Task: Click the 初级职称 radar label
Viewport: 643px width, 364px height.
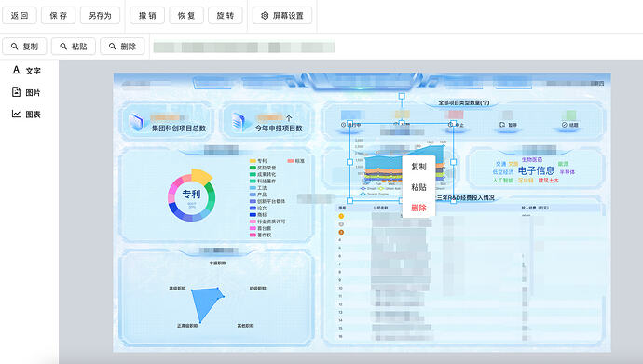Action: pos(258,289)
